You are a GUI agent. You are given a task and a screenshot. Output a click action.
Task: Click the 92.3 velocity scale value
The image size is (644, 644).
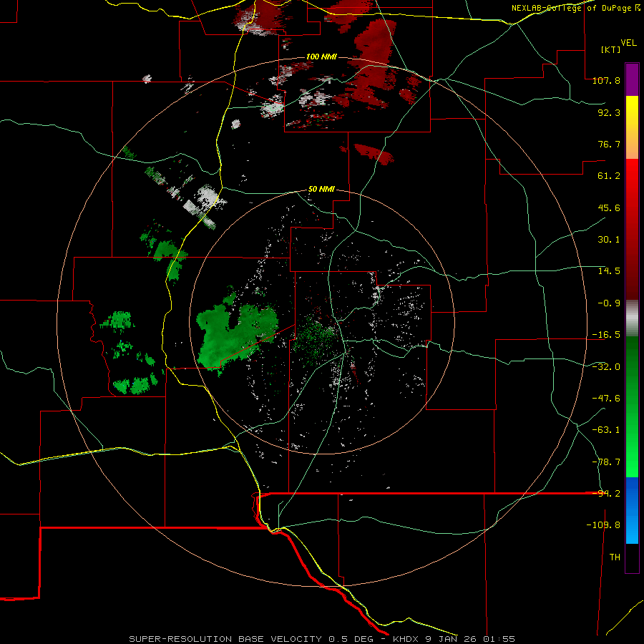click(609, 112)
